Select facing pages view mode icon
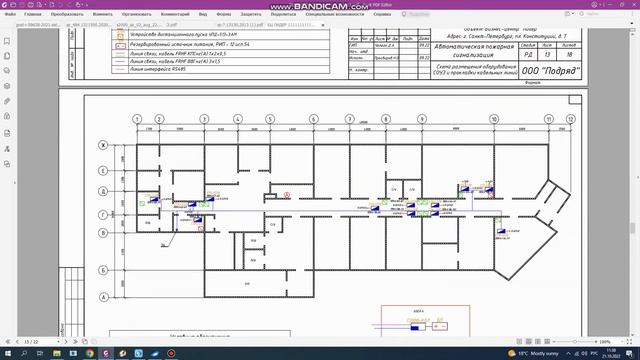This screenshot has height=360, width=640. (x=538, y=342)
